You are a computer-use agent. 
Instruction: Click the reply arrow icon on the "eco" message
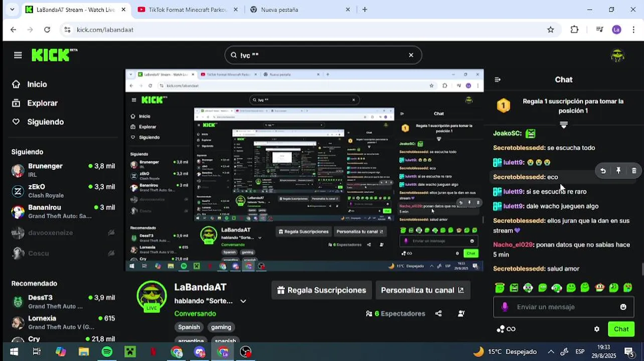point(603,171)
